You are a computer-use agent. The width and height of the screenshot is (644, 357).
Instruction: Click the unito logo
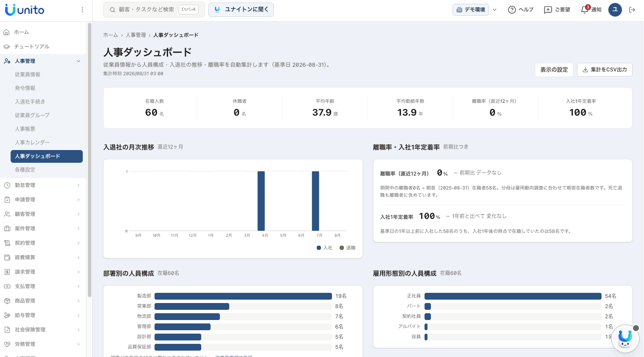(x=25, y=10)
